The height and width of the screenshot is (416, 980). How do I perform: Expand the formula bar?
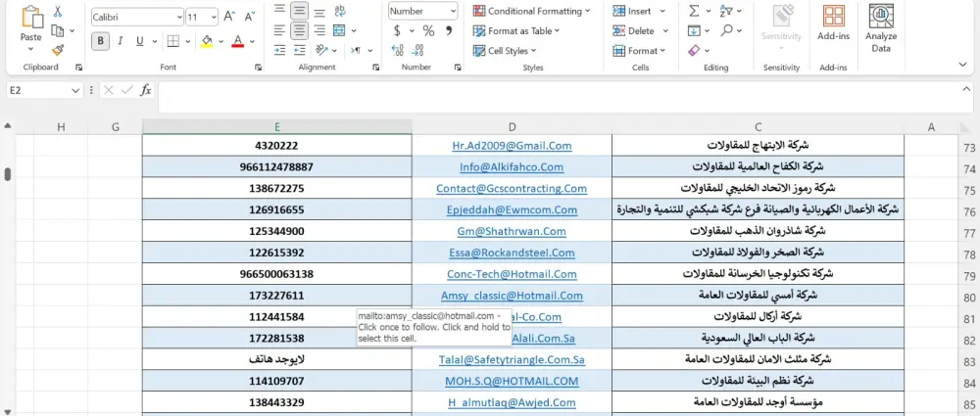pyautogui.click(x=967, y=91)
